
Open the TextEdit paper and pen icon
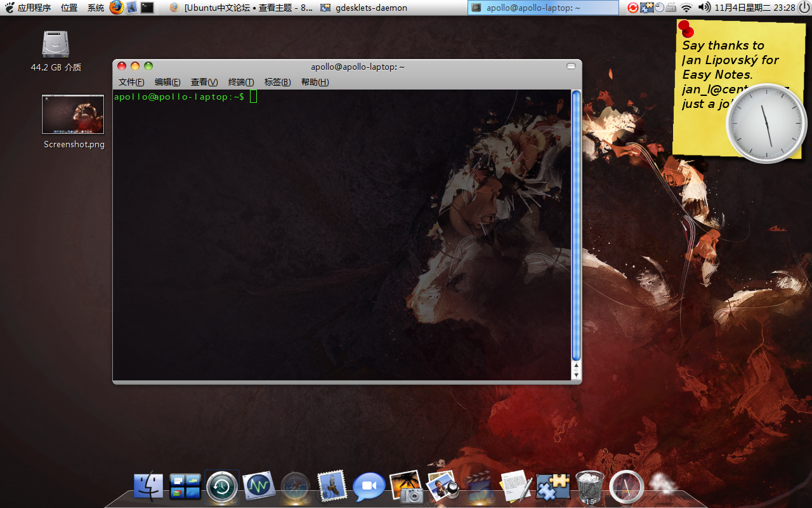tap(516, 486)
